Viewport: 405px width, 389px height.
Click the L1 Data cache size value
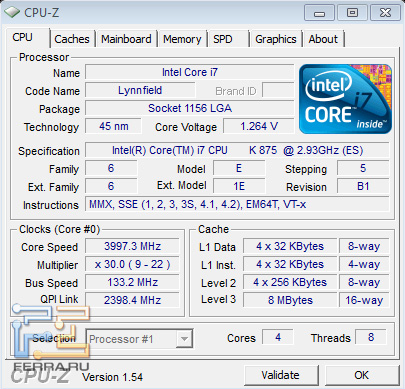290,246
